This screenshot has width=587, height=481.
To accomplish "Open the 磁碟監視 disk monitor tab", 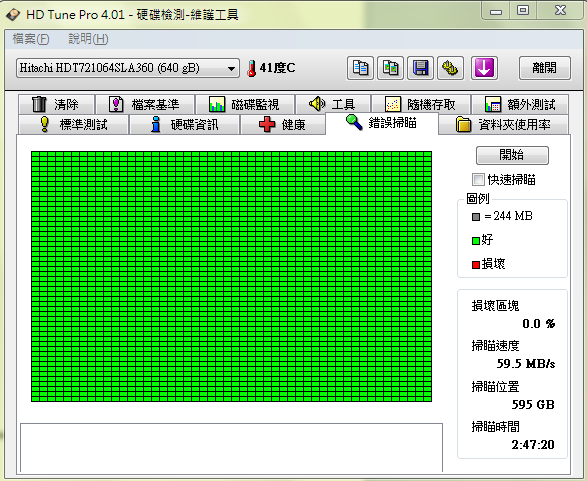I will coord(245,104).
